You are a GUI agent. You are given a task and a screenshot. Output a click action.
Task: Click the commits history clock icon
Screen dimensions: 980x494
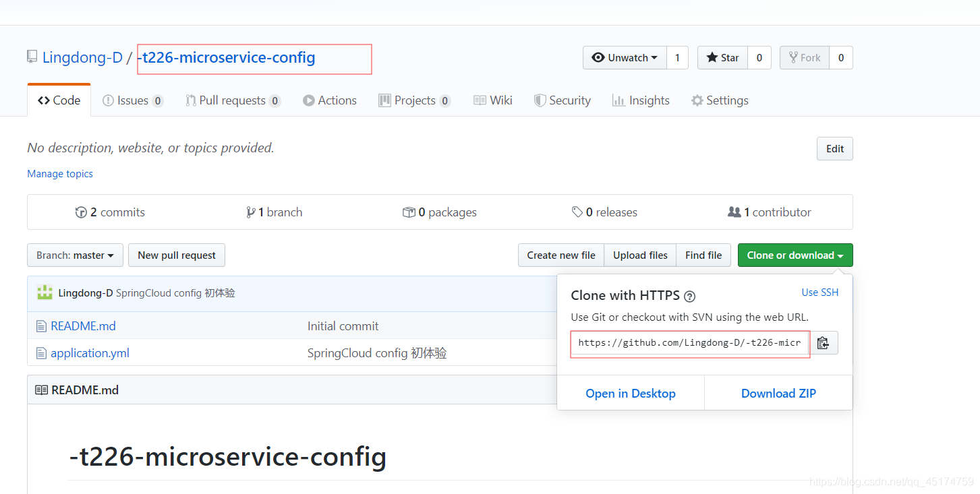point(81,212)
